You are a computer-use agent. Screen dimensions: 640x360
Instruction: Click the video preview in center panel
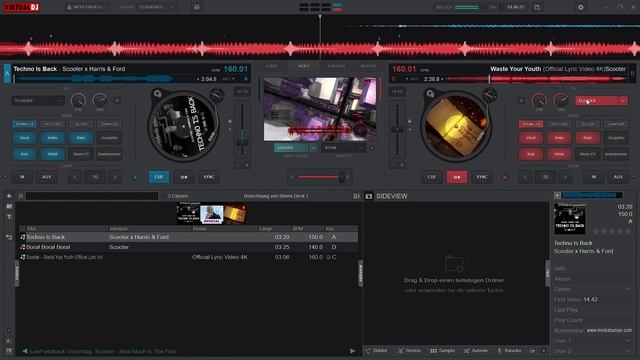tap(320, 109)
